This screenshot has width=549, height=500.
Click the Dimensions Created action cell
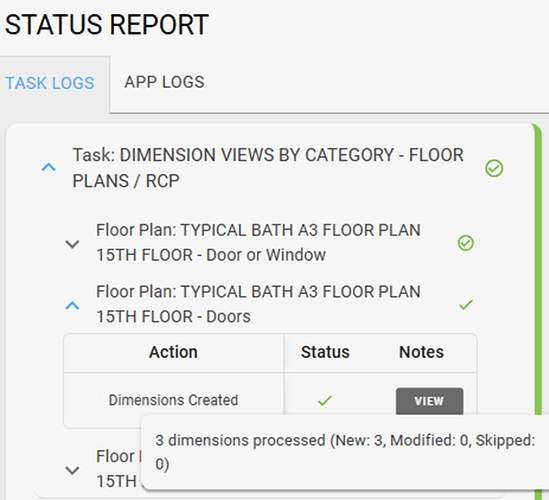173,400
